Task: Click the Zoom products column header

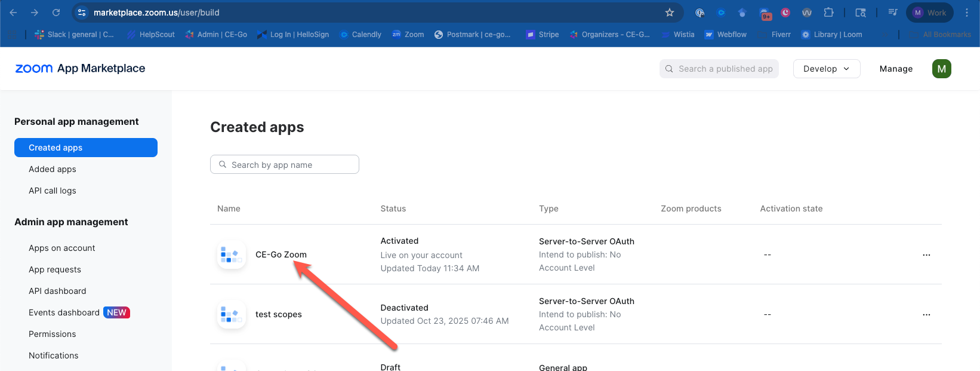Action: (691, 209)
